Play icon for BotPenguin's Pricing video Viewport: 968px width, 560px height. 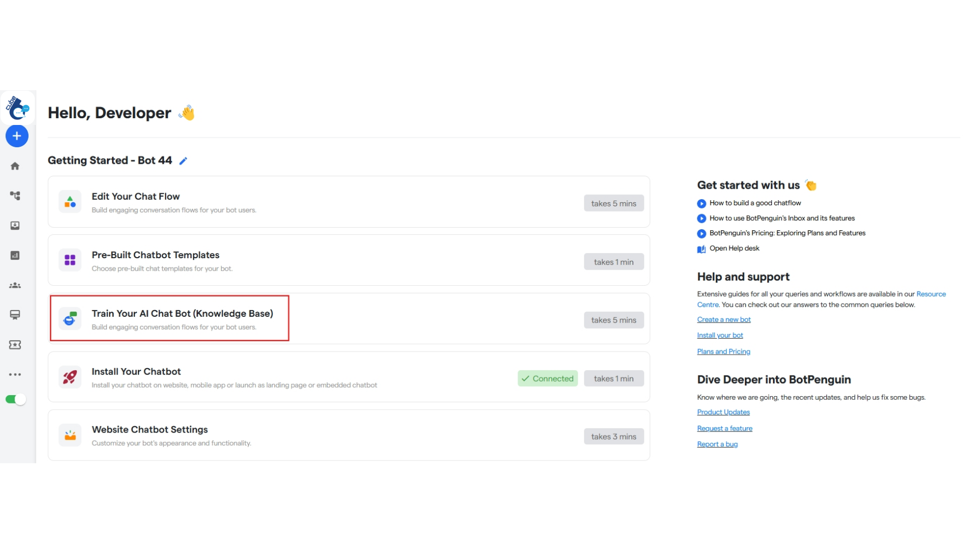pos(701,233)
